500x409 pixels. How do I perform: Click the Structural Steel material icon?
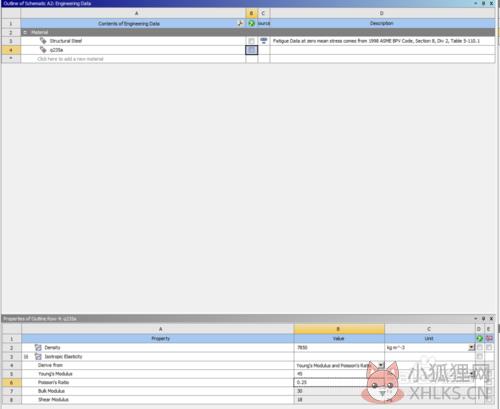click(43, 41)
